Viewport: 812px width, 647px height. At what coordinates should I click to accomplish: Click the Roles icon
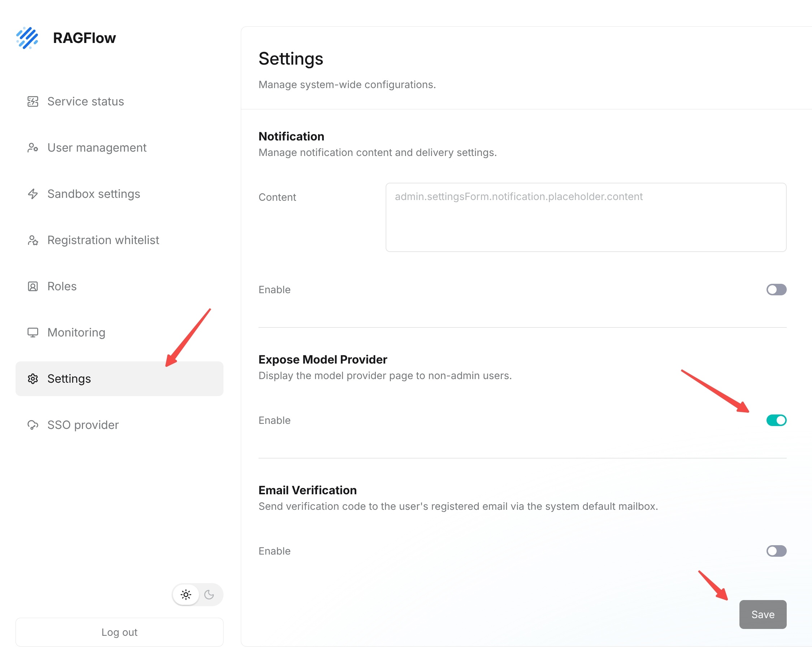33,286
